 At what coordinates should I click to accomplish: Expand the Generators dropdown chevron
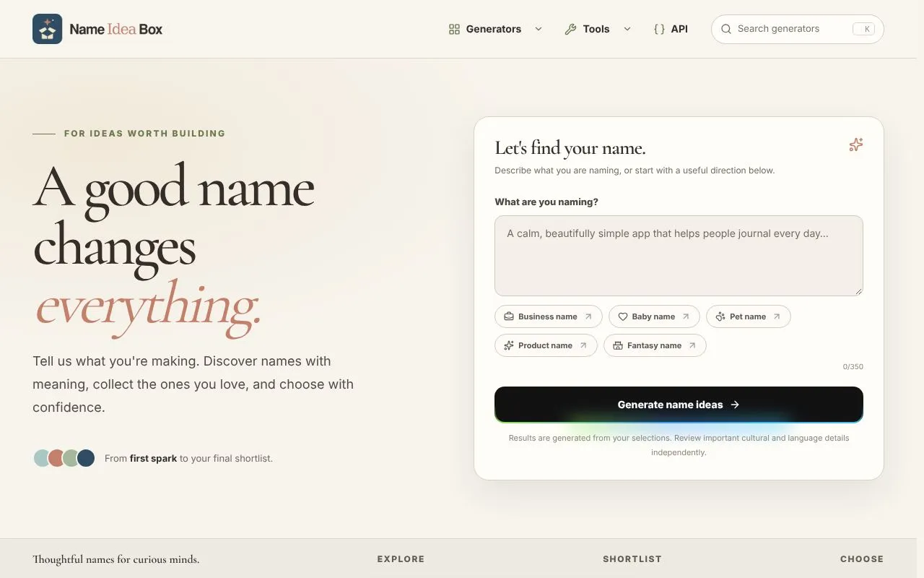click(539, 30)
